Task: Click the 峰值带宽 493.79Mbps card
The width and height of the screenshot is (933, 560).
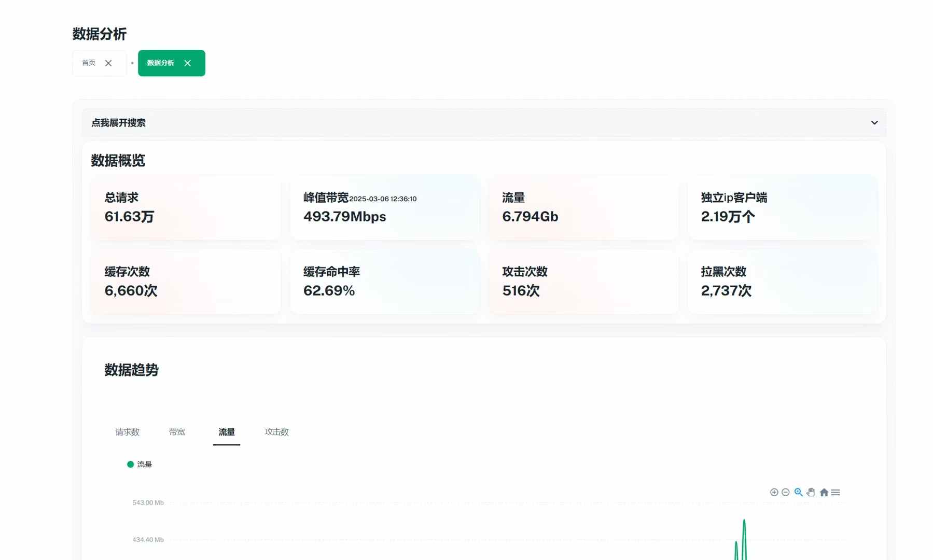Action: tap(384, 207)
